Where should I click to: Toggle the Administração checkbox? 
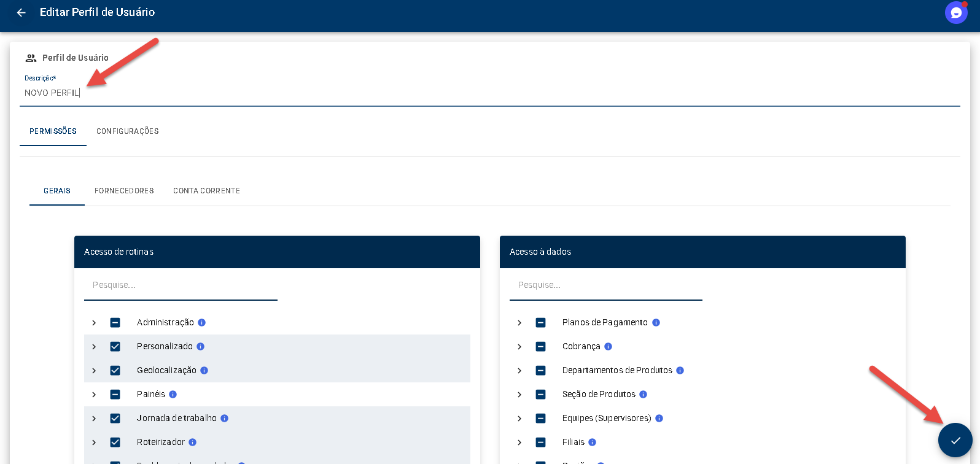click(115, 322)
